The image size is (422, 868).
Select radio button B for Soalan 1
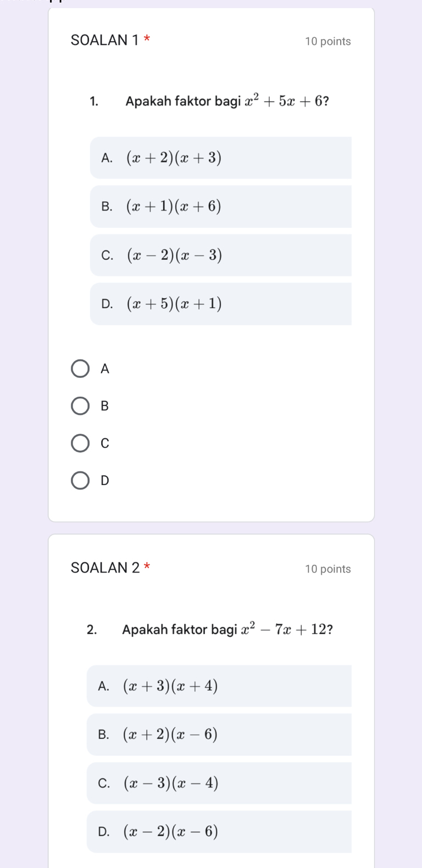click(x=80, y=406)
